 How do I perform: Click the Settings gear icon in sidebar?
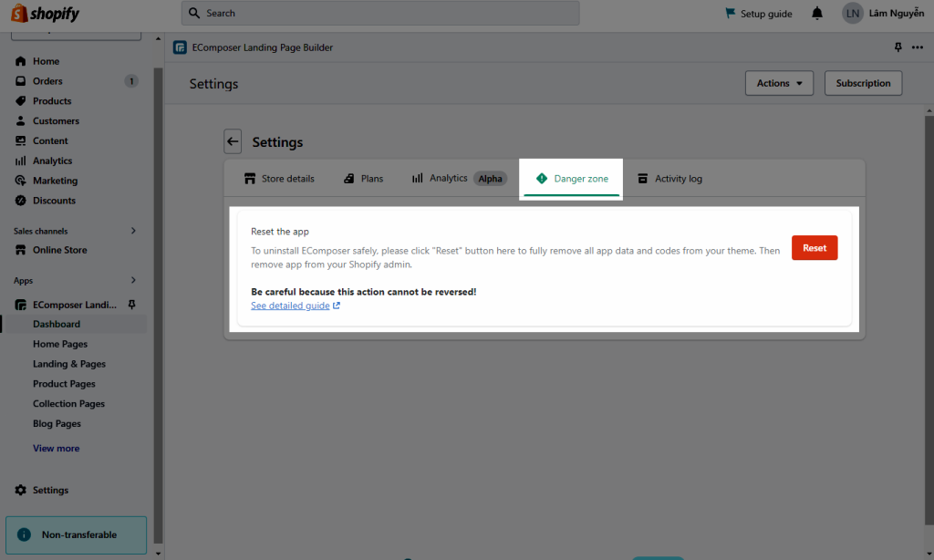click(21, 490)
